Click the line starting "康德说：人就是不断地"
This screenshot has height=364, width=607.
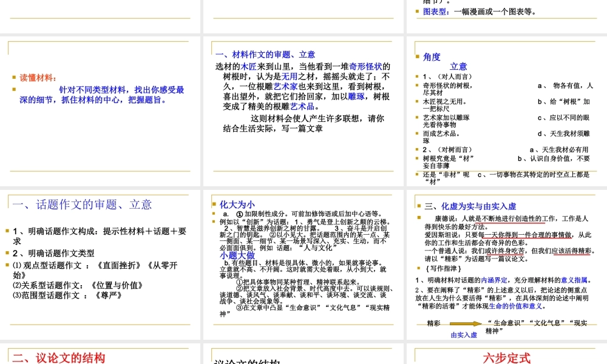(x=511, y=218)
